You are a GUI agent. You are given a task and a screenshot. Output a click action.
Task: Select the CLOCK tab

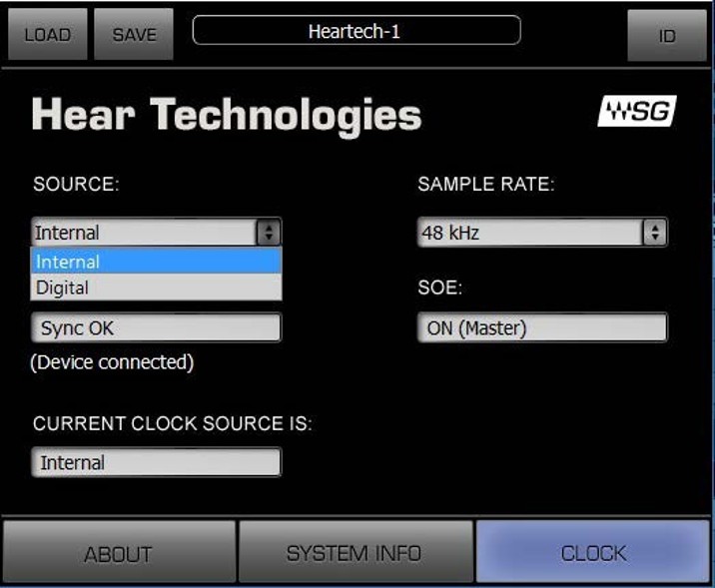point(593,552)
